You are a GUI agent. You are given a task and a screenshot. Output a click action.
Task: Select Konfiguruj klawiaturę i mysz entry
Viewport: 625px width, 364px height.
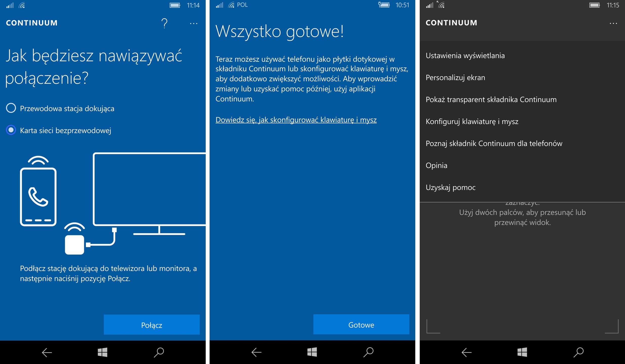472,122
